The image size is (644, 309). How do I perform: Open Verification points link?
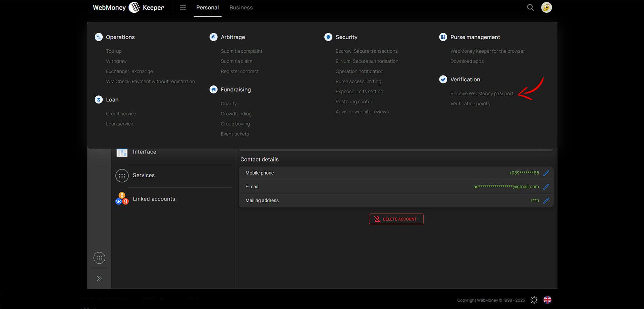click(x=470, y=104)
